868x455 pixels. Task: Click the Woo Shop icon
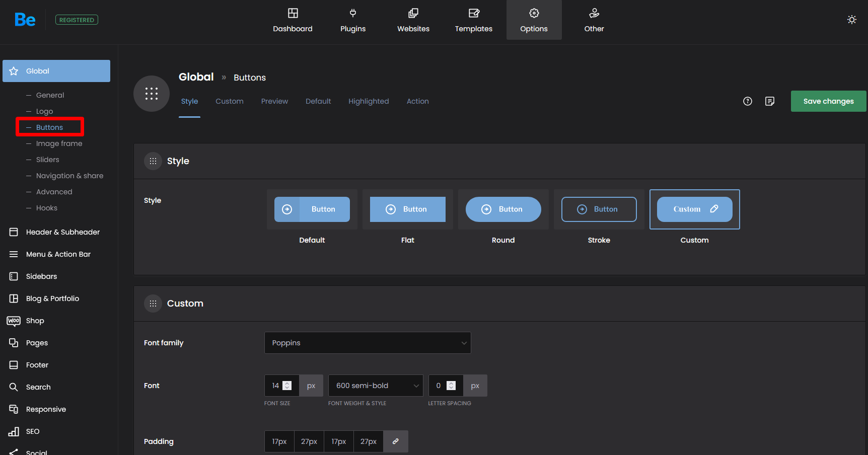pos(14,321)
